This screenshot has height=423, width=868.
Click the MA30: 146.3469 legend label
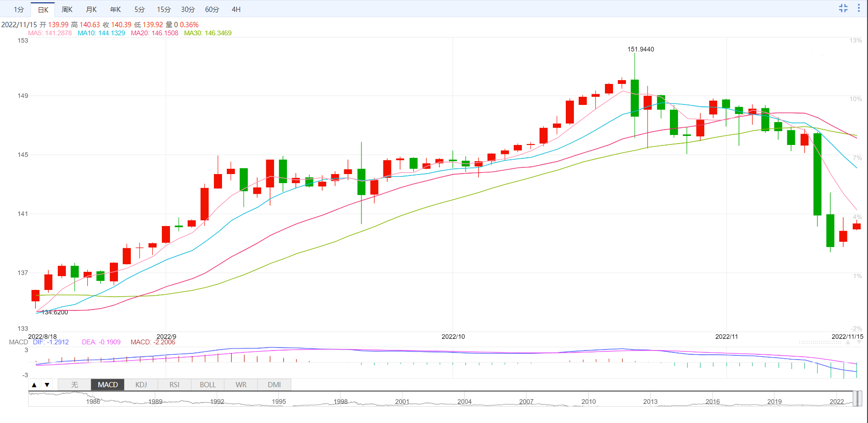(208, 33)
